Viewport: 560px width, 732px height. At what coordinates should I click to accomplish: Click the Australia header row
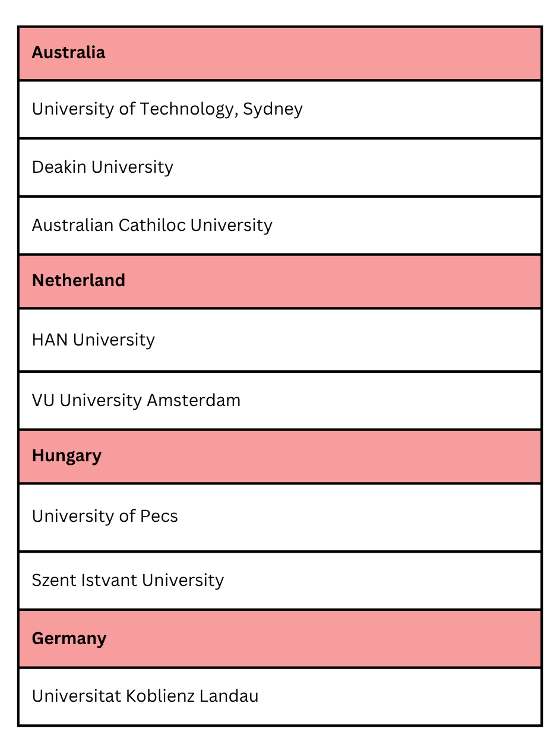[280, 53]
